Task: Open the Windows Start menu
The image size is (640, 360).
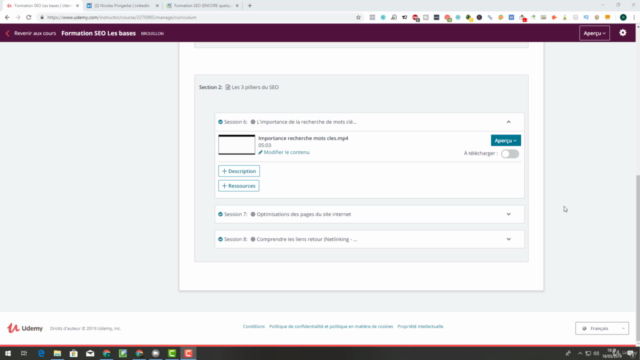Action: coord(8,353)
